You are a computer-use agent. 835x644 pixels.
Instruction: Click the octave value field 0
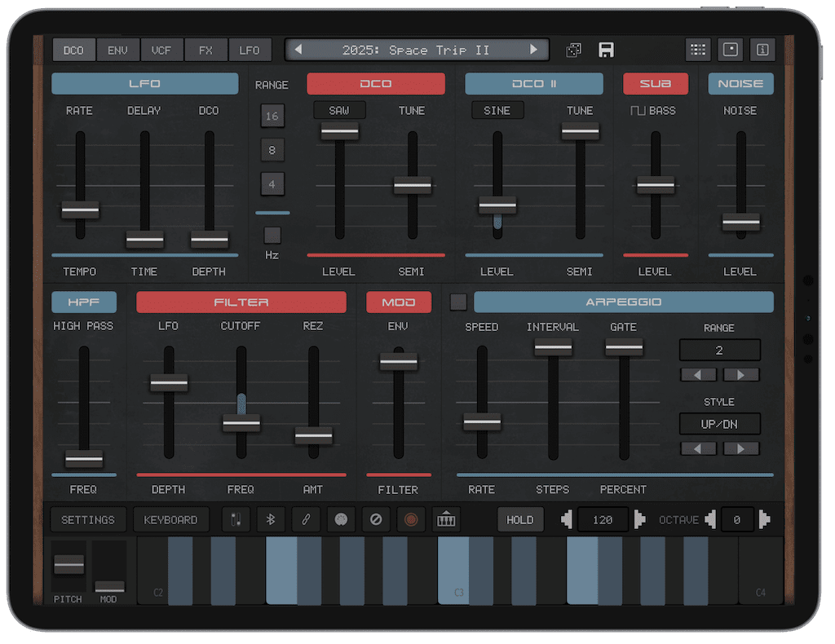(x=737, y=519)
